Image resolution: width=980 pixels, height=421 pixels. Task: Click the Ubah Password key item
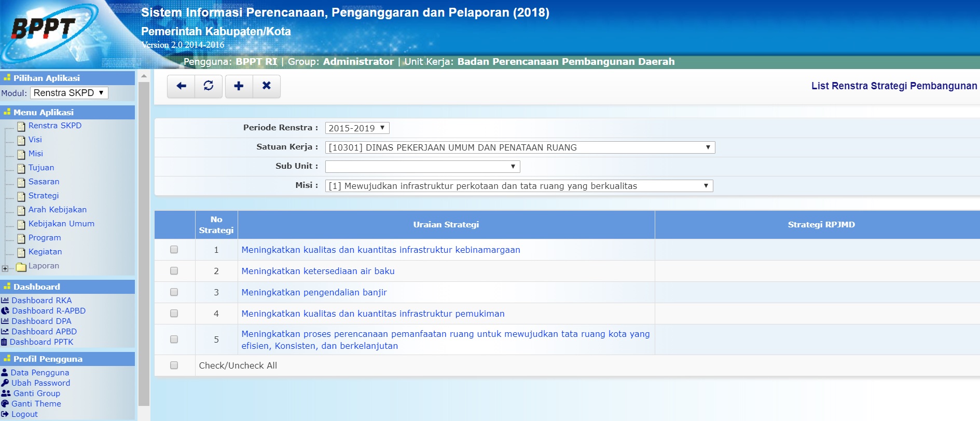(40, 383)
